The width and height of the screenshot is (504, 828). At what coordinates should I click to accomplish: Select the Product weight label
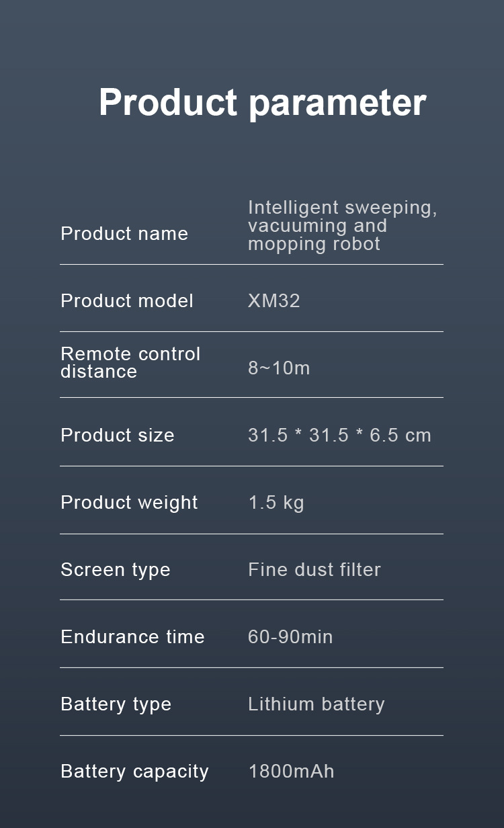129,503
